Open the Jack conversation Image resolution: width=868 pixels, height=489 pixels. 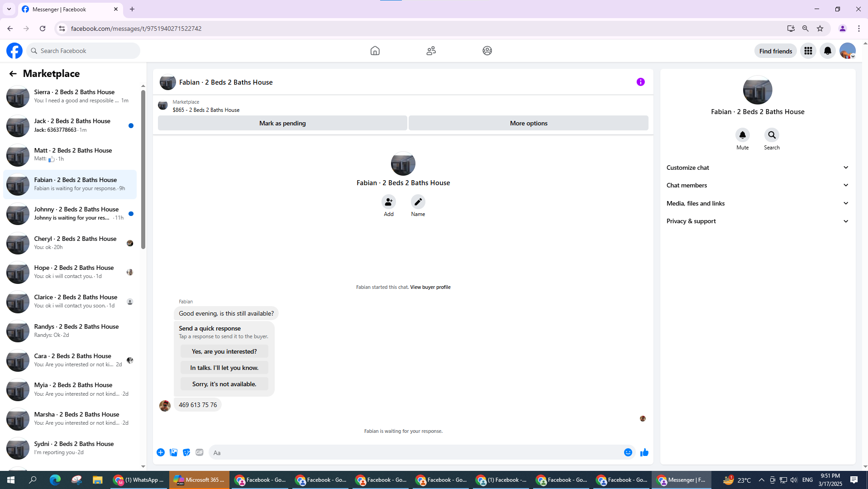[70, 125]
